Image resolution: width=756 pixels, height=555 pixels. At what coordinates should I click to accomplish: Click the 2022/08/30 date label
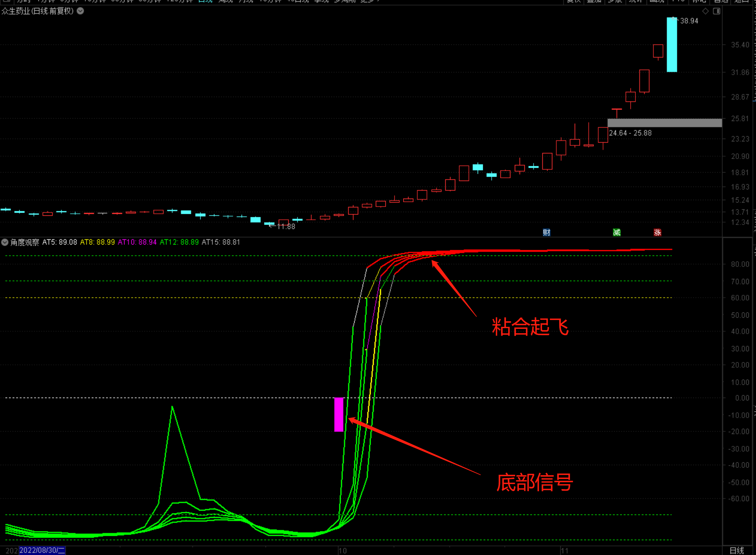click(42, 550)
